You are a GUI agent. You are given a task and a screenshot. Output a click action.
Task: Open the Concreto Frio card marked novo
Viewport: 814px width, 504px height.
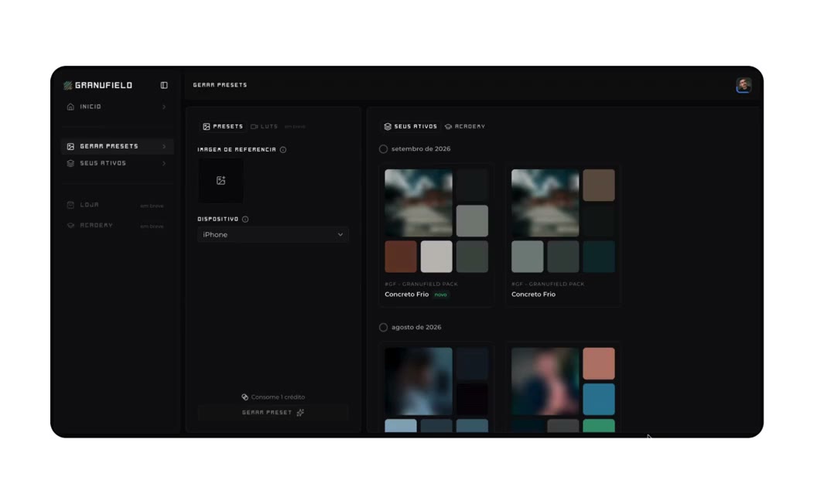click(x=436, y=236)
